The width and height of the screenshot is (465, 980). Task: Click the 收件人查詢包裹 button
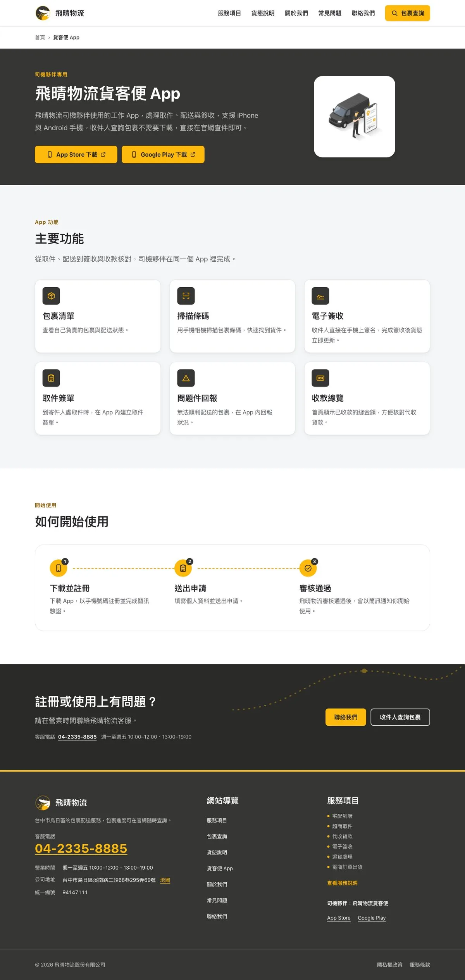[x=400, y=717]
